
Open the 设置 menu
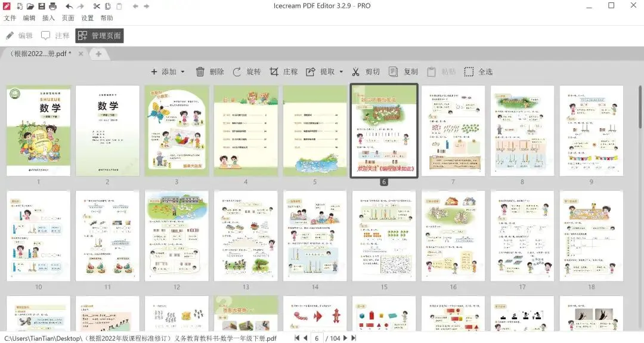[x=88, y=18]
